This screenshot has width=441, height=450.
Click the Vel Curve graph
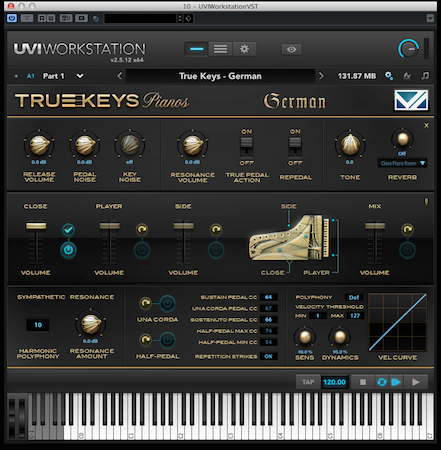(x=398, y=322)
